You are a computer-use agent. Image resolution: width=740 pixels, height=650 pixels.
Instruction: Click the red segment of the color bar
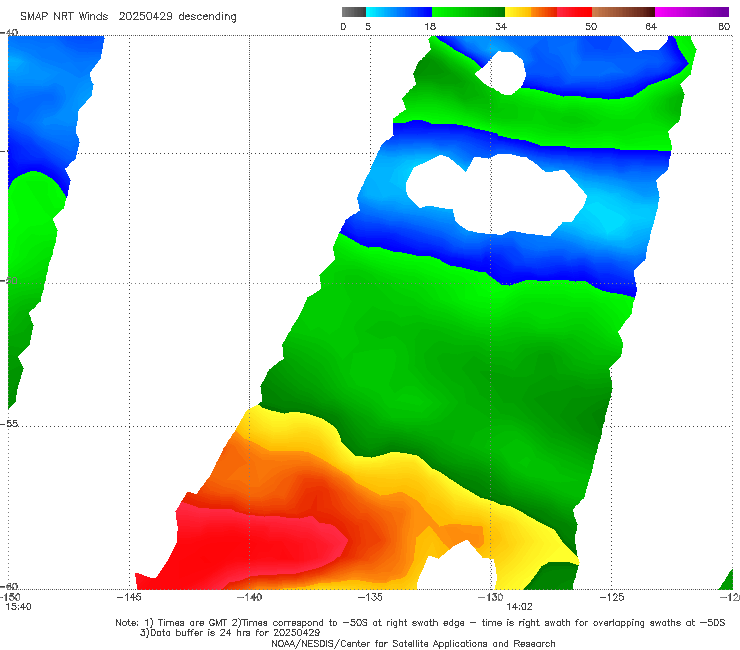(x=574, y=12)
